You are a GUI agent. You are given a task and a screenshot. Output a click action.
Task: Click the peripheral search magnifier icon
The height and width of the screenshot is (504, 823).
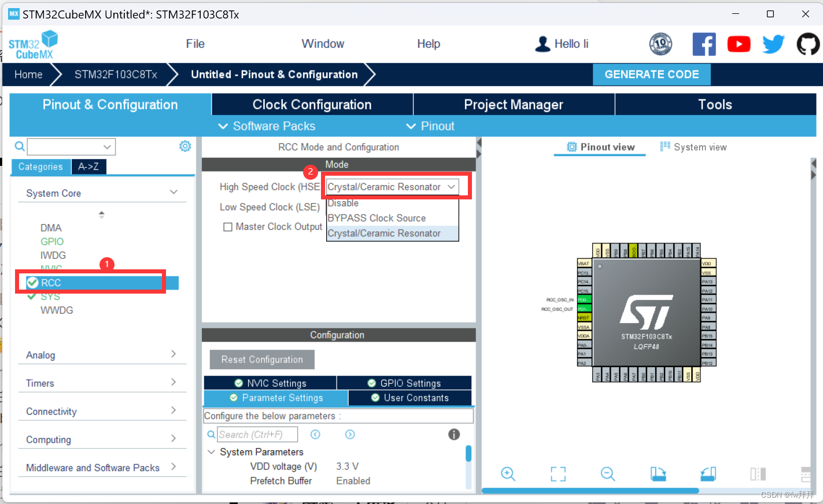[20, 146]
